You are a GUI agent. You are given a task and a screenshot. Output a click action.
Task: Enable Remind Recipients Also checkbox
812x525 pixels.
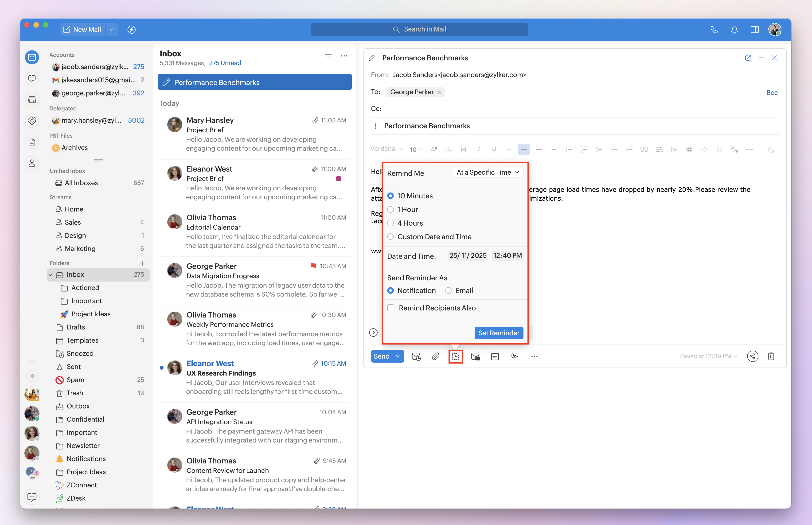(391, 308)
